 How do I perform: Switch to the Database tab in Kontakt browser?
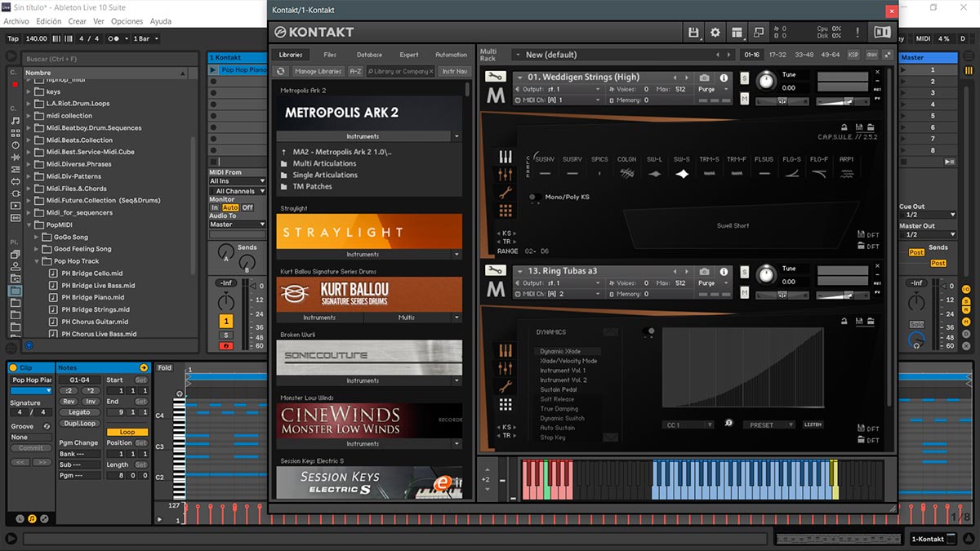click(x=369, y=55)
